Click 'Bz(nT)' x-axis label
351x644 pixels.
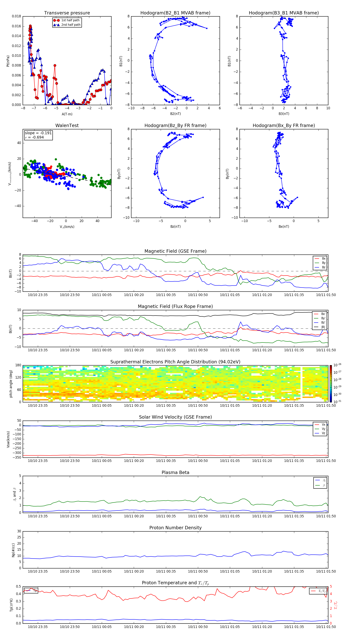(175, 227)
